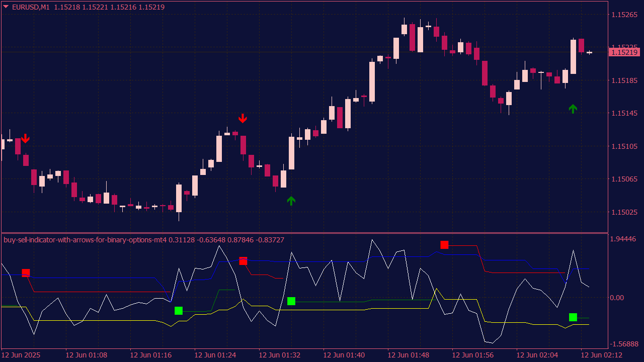
Task: Click the rightmost red square signal marker
Action: (444, 245)
